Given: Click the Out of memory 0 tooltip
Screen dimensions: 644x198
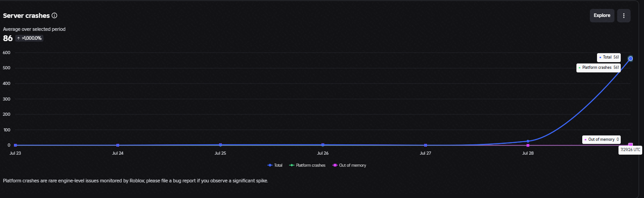Looking at the screenshot, I should click(x=602, y=139).
